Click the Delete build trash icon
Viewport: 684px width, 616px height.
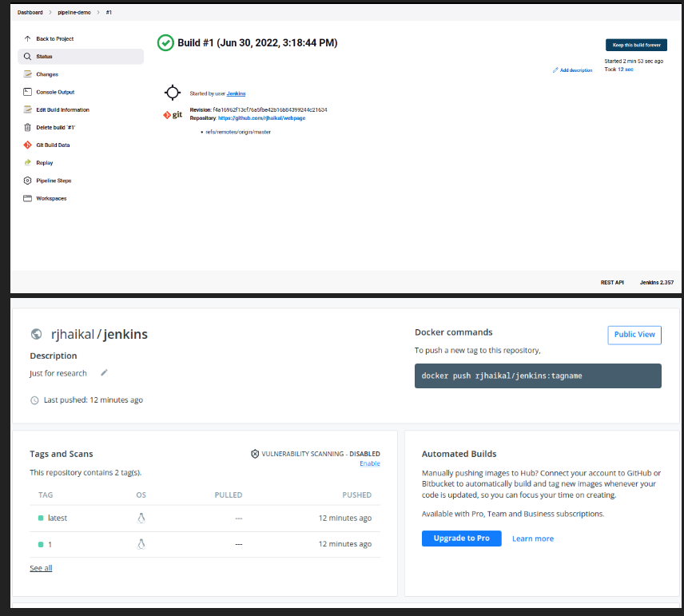27,127
